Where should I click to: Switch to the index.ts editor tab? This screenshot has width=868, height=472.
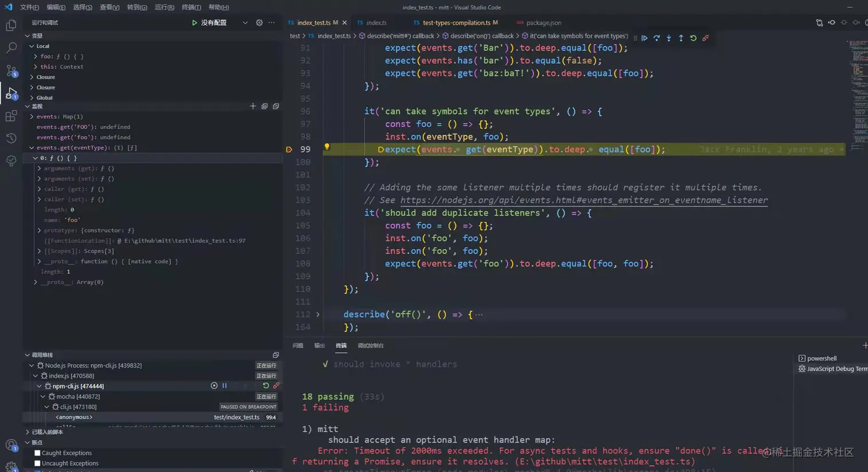coord(376,23)
